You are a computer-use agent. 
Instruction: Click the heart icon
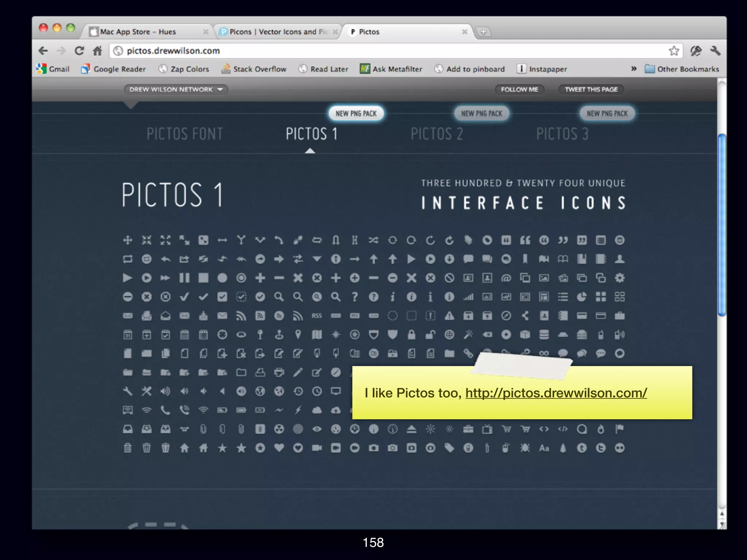tap(279, 448)
